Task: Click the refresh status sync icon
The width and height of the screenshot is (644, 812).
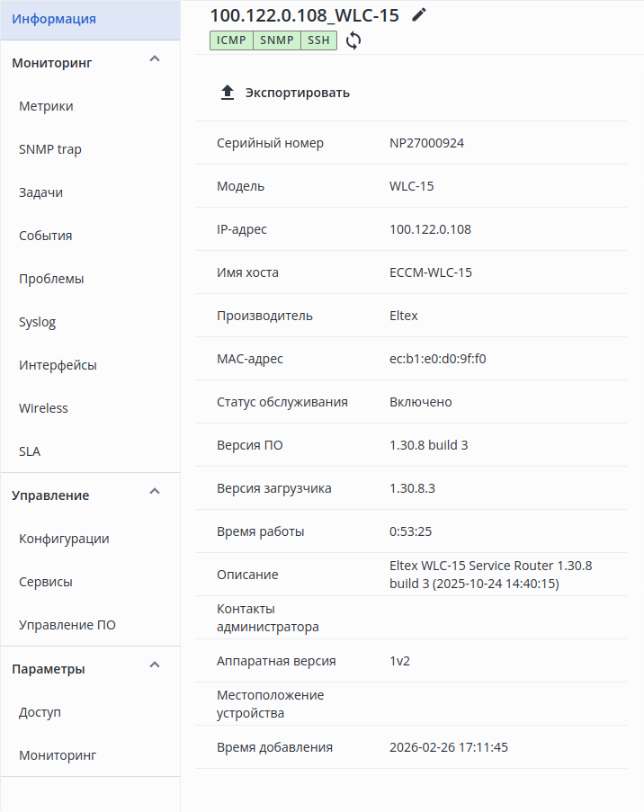Action: click(353, 40)
